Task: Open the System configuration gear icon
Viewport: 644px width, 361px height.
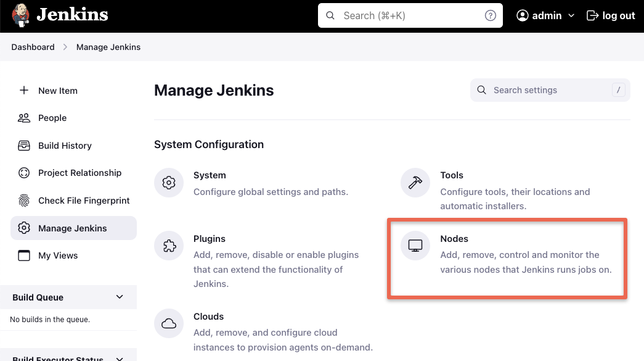Action: [168, 182]
